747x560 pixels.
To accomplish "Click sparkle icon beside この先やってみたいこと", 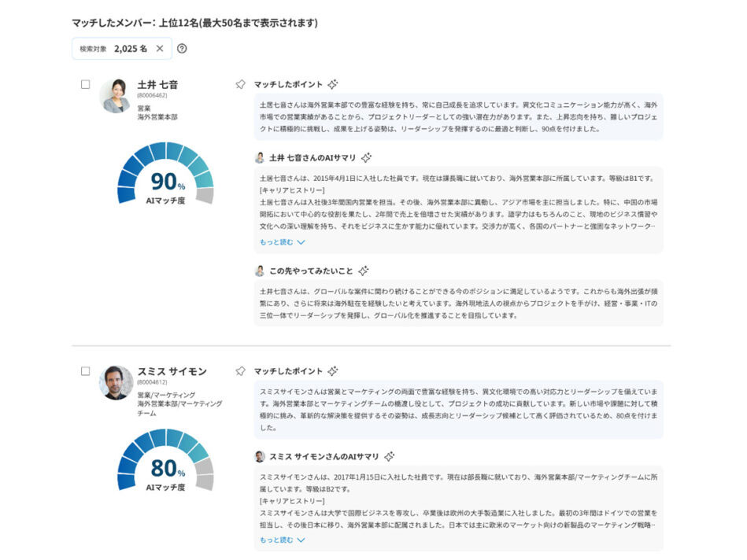I will coord(363,271).
